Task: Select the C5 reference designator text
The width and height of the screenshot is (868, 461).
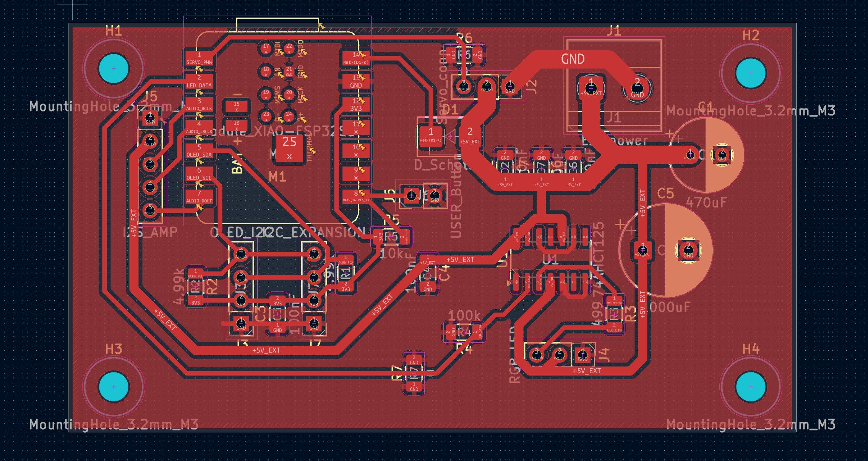Action: click(x=665, y=193)
